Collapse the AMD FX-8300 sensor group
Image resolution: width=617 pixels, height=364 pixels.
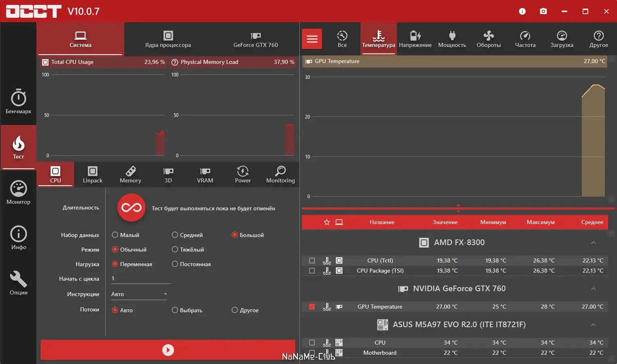point(594,243)
